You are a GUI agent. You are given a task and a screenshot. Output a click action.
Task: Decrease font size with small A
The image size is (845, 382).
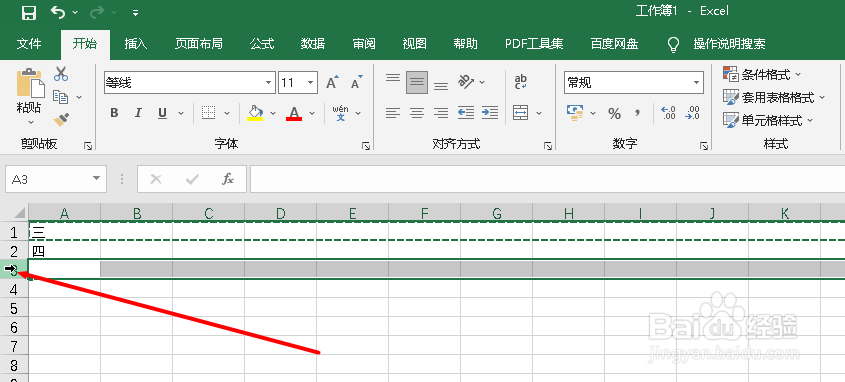pyautogui.click(x=356, y=82)
